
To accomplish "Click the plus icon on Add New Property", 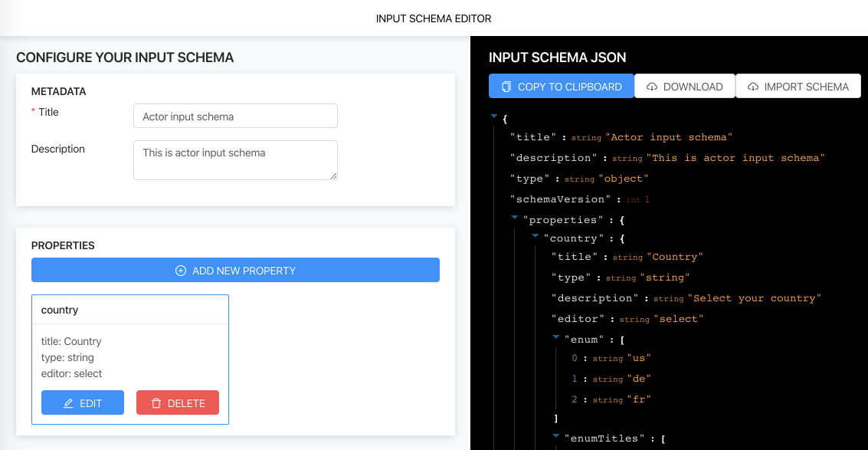I will coord(181,270).
